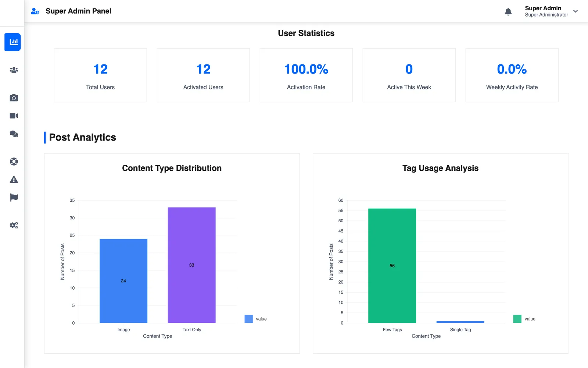Select the Activated Users stat card
The image size is (588, 368).
coord(203,75)
